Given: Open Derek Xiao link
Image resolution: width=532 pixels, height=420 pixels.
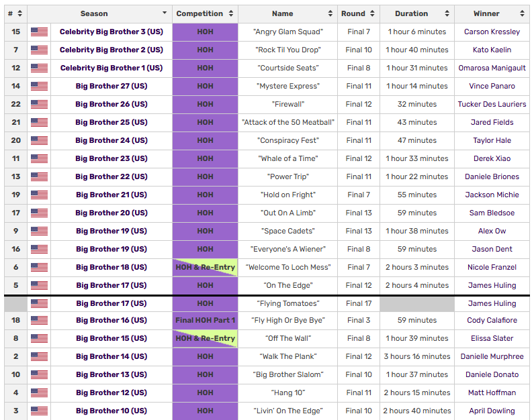Looking at the screenshot, I should tap(492, 158).
